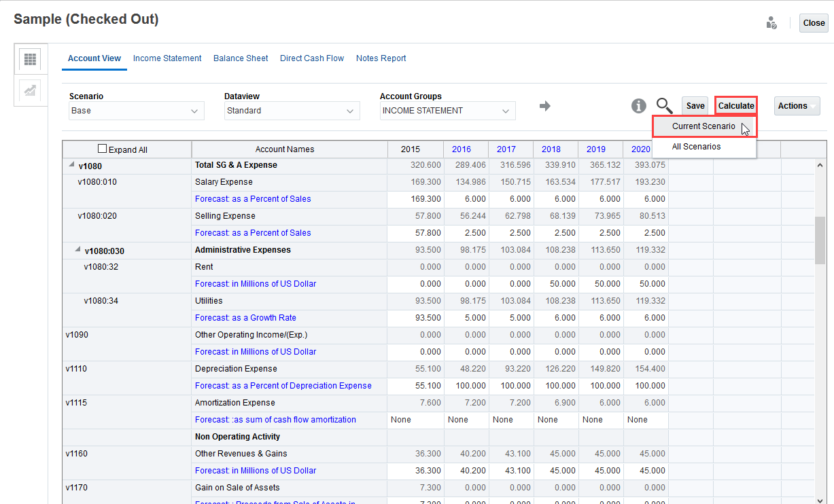Click the information icon
The height and width of the screenshot is (504, 834).
point(638,106)
